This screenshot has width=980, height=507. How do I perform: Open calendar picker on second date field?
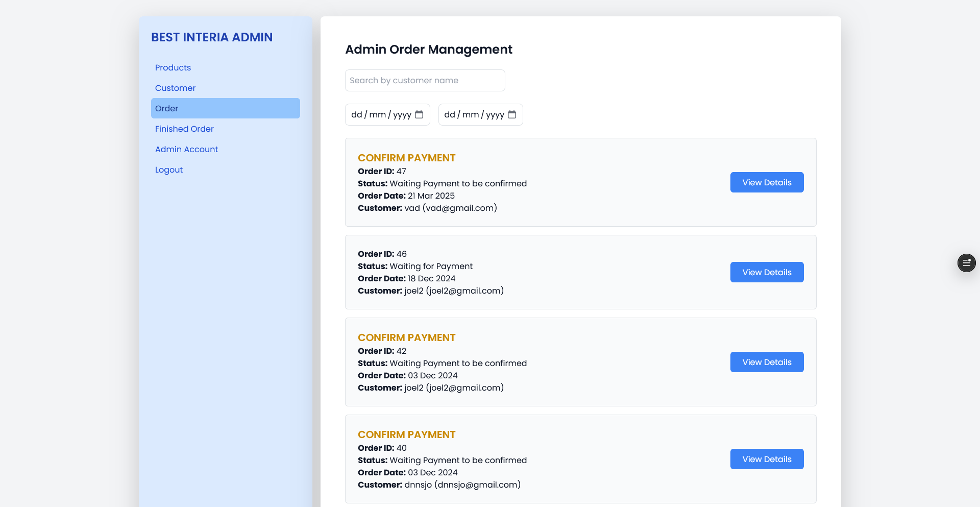tap(512, 114)
